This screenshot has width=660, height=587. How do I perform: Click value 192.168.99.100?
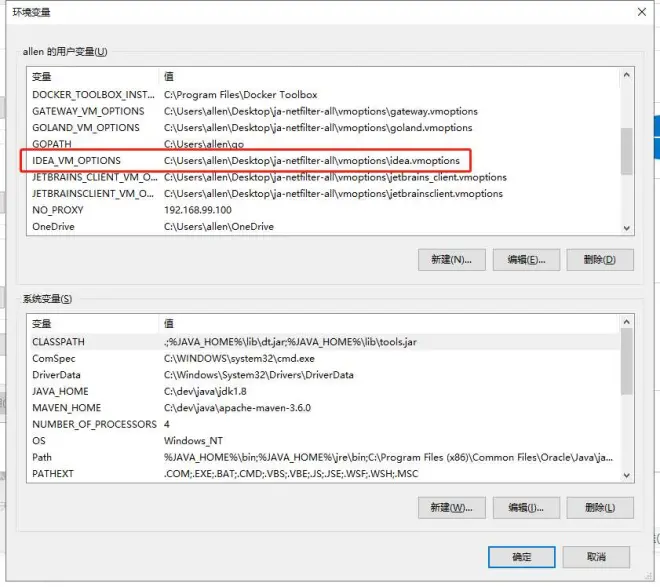pyautogui.click(x=198, y=210)
